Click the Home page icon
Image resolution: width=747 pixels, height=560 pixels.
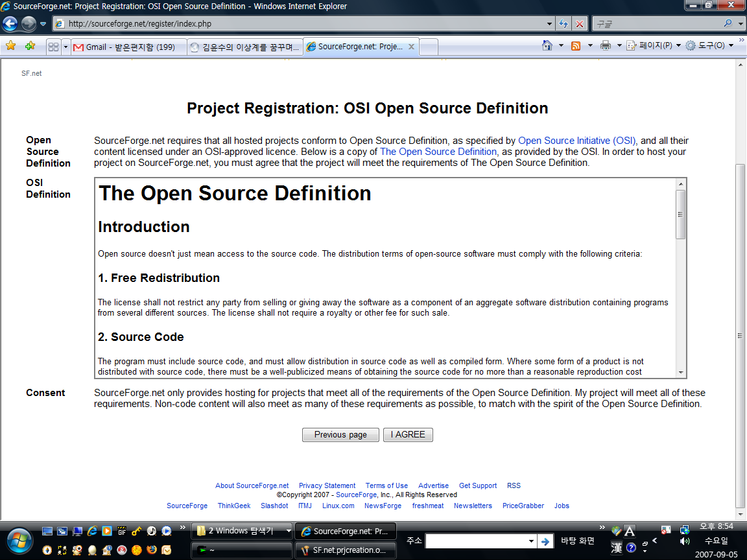pyautogui.click(x=547, y=46)
